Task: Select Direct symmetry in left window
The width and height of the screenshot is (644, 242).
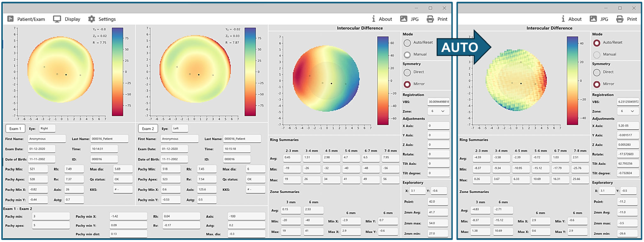Action: (407, 72)
